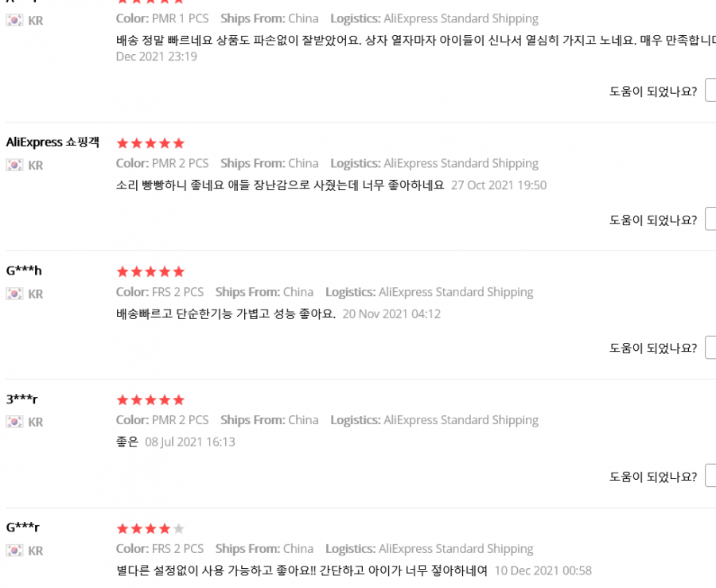Click the 10 Dec 2021 00:58 timestamp
This screenshot has height=588, width=716.
(x=543, y=570)
